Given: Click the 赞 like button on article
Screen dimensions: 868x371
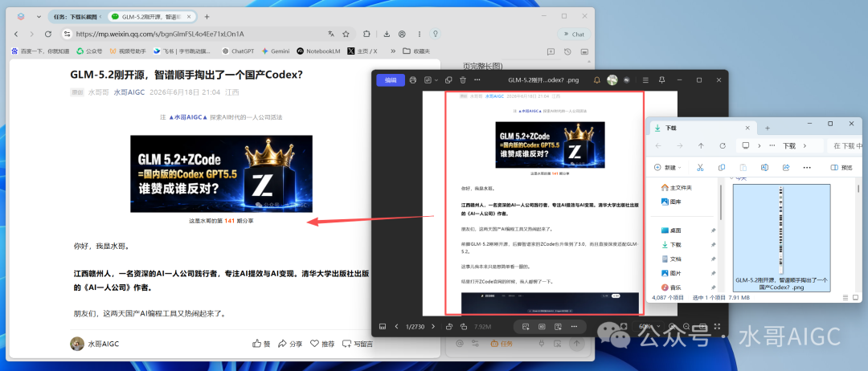Looking at the screenshot, I should pos(261,344).
